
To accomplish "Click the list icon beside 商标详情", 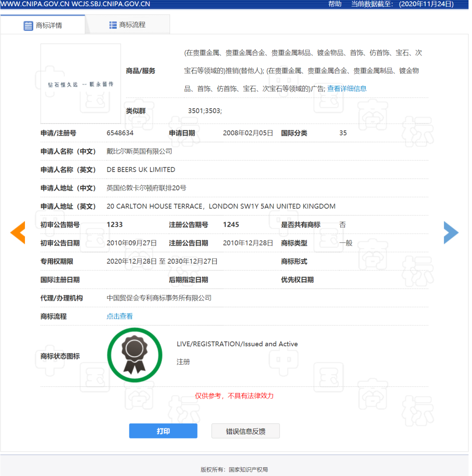I will pyautogui.click(x=28, y=26).
